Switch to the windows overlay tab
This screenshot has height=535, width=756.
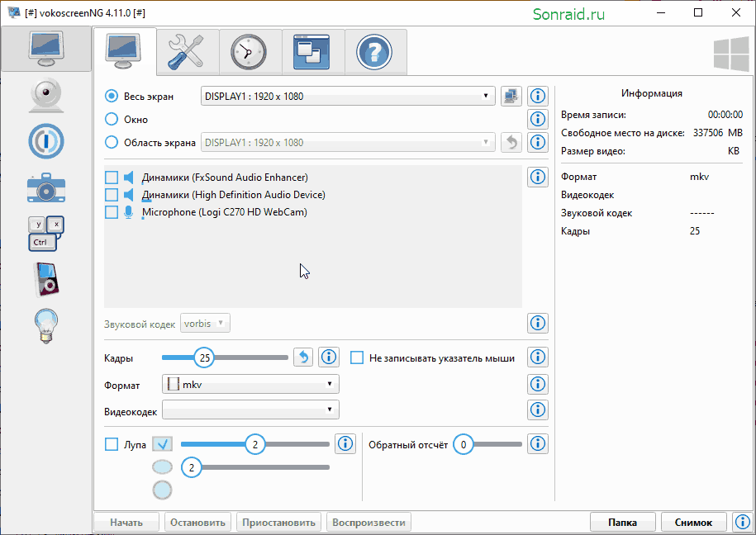coord(313,51)
